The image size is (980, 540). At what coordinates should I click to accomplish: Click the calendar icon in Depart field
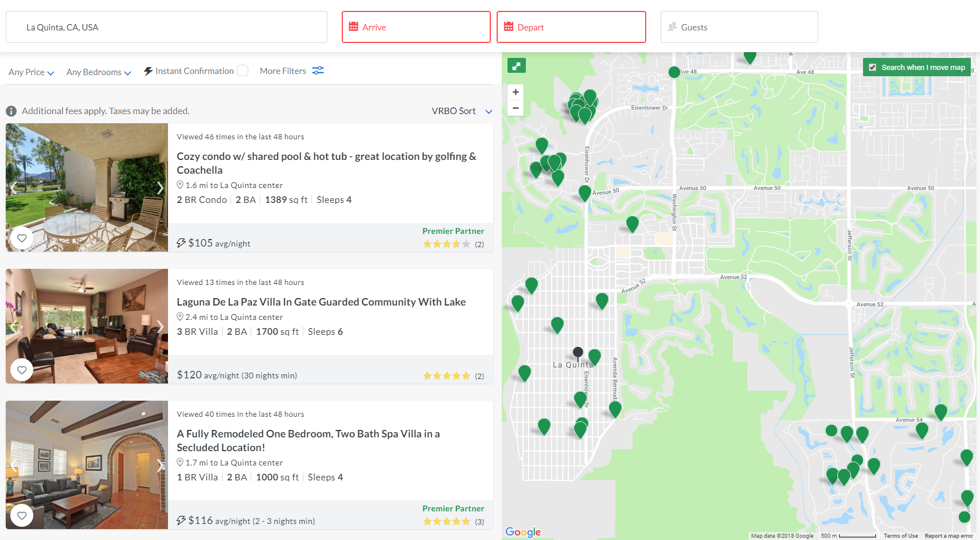[x=509, y=26]
